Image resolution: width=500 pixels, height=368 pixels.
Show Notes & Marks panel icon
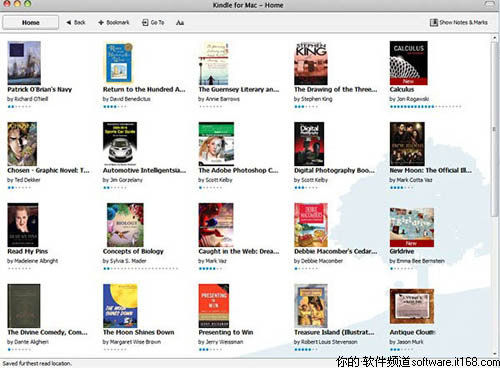(433, 23)
